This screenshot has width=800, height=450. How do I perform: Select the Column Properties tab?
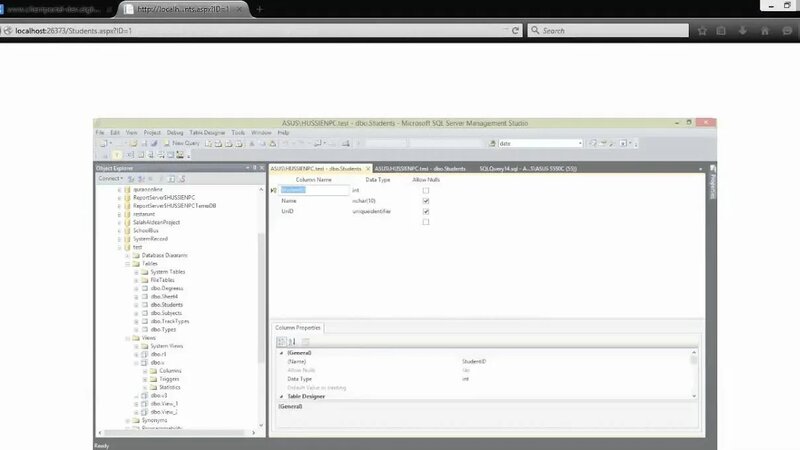[297, 328]
